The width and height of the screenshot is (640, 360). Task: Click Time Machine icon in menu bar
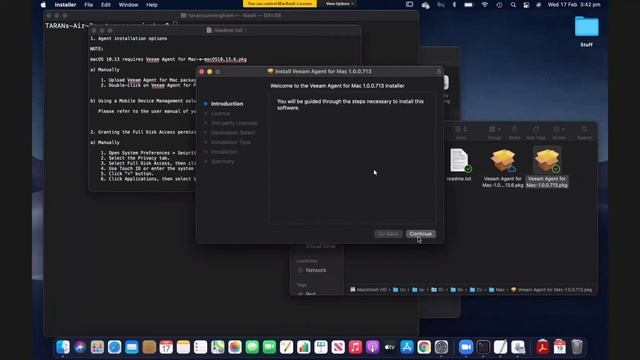[499, 5]
